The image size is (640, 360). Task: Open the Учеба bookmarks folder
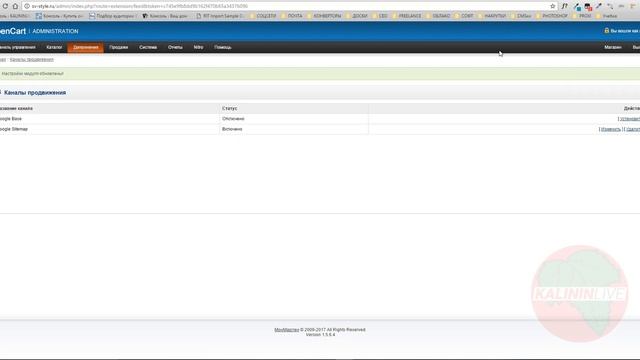[x=607, y=16]
